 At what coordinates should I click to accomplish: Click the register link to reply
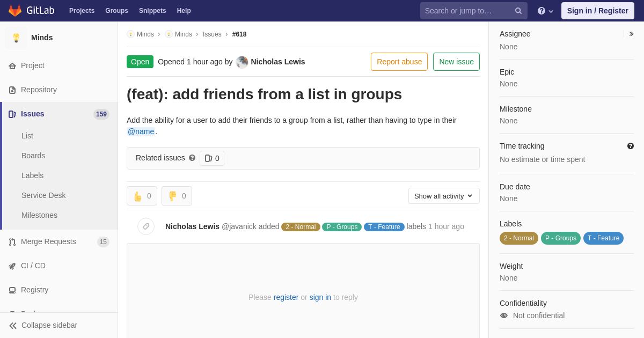(286, 297)
